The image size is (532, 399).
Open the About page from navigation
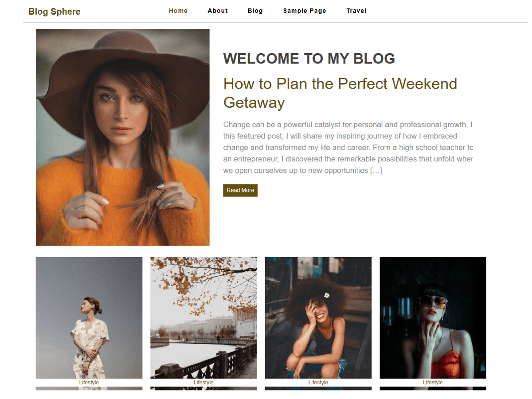pyautogui.click(x=218, y=11)
